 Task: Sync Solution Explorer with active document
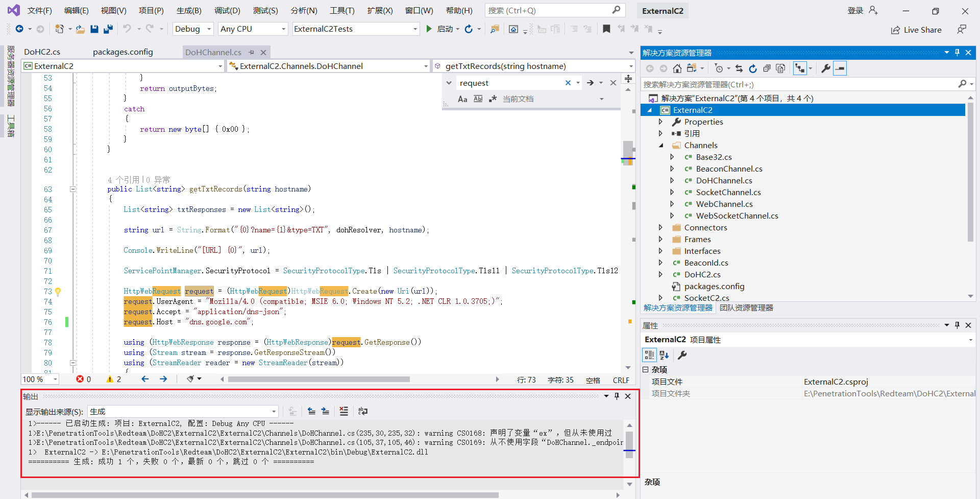739,68
